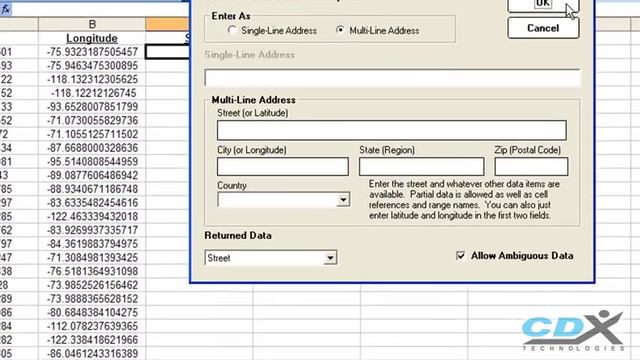Select the Multi-Line Address radio button
This screenshot has height=360, width=640.
(340, 30)
